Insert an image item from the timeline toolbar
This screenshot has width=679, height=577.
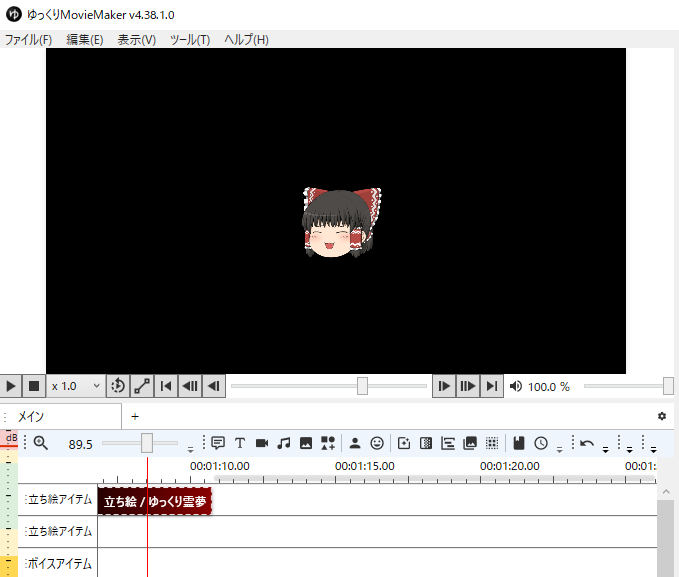[x=306, y=443]
